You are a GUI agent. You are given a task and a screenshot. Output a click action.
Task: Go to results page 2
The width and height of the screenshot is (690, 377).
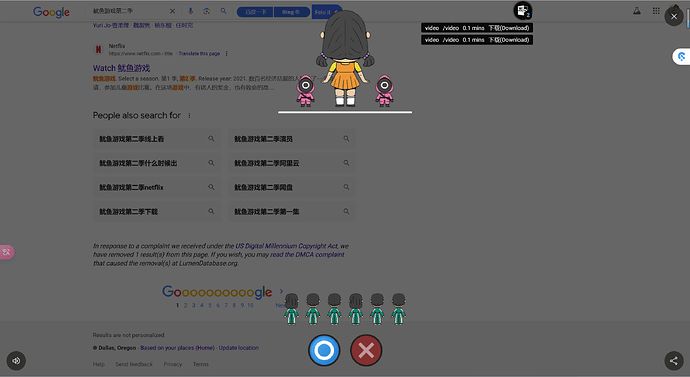point(185,305)
